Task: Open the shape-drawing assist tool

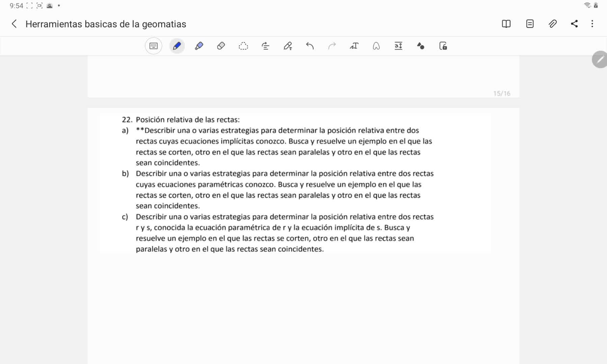Action: [376, 46]
